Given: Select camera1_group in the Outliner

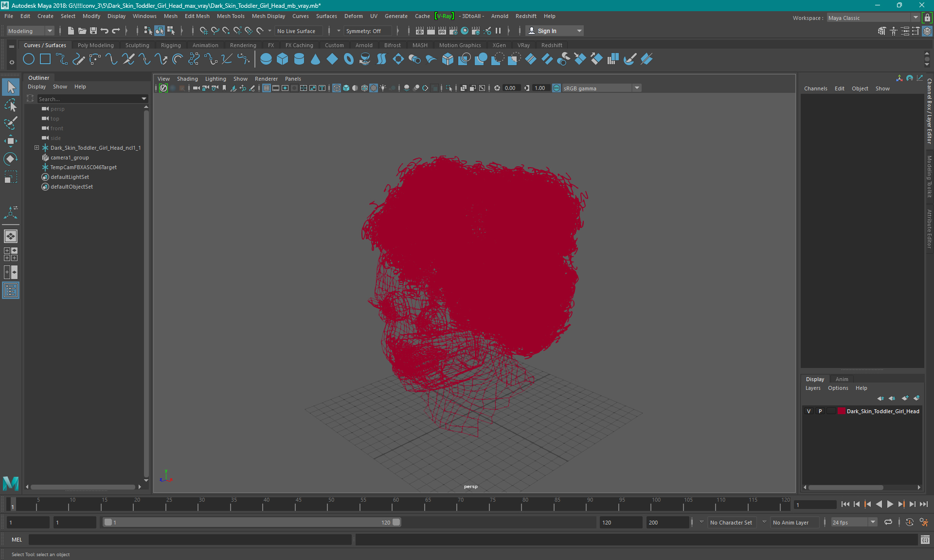Looking at the screenshot, I should click(70, 157).
